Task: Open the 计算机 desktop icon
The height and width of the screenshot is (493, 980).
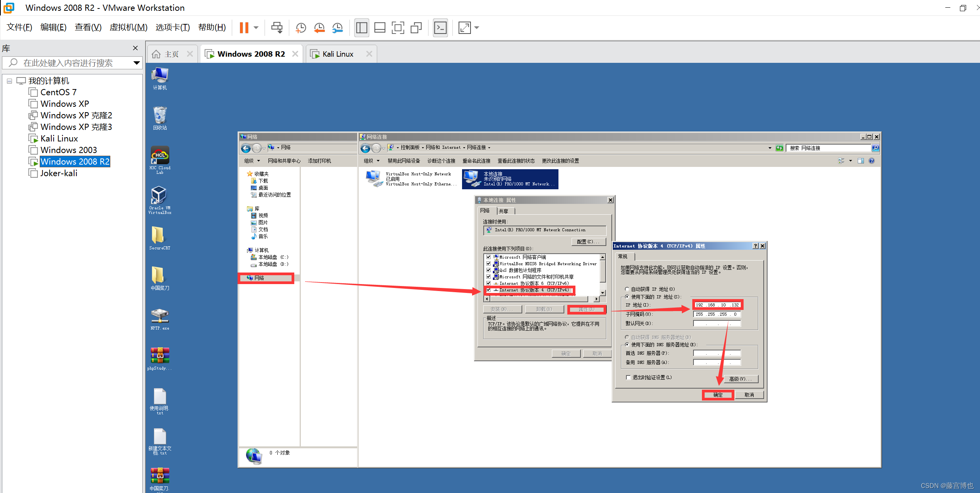Action: (x=160, y=79)
